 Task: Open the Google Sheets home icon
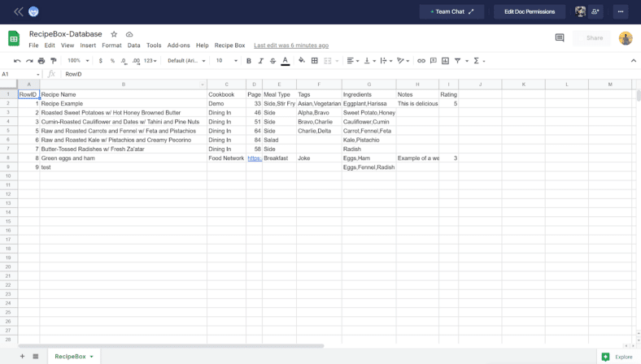(x=14, y=38)
